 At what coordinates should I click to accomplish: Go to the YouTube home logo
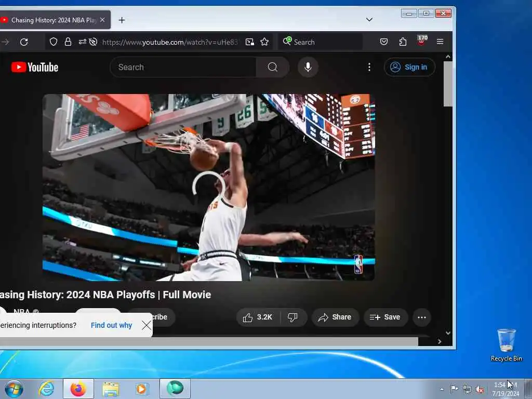point(35,67)
